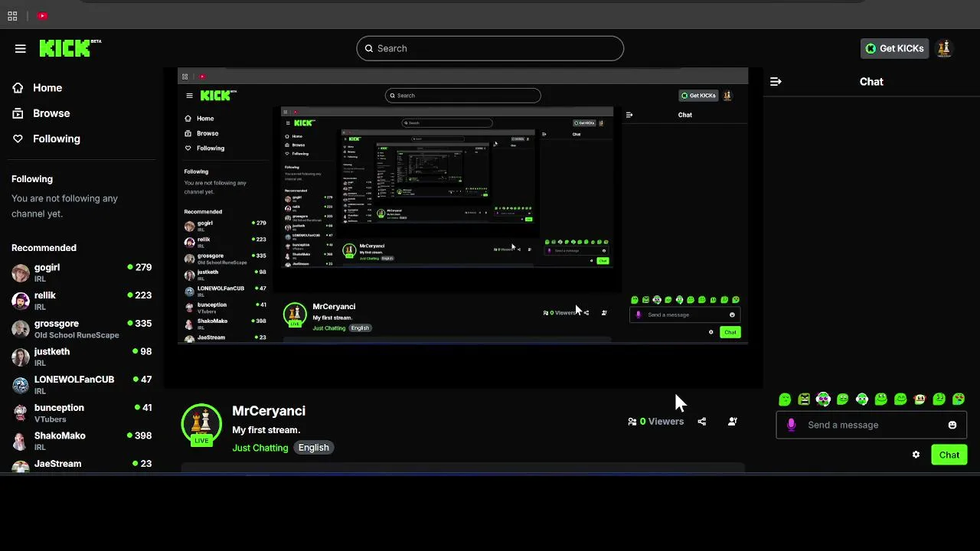
Task: Click grossgore's avatar thumbnail
Action: pyautogui.click(x=21, y=329)
